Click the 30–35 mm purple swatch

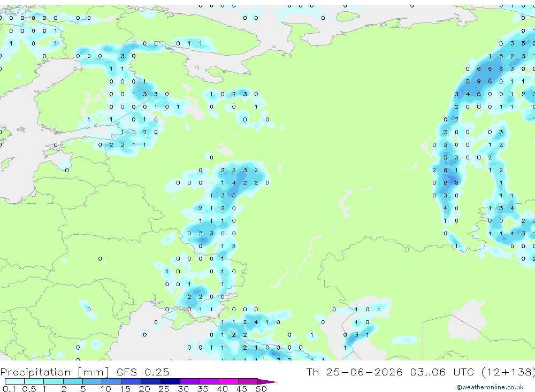[x=190, y=381]
